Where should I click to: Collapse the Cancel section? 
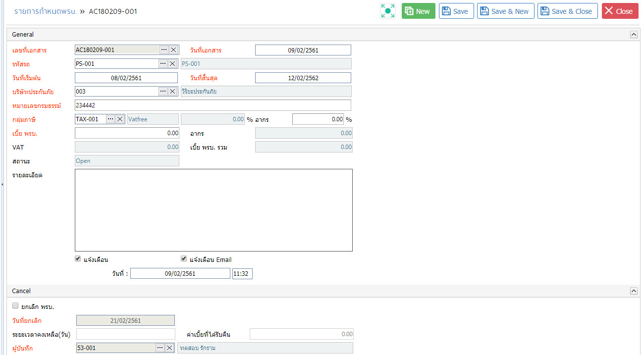[x=633, y=291]
